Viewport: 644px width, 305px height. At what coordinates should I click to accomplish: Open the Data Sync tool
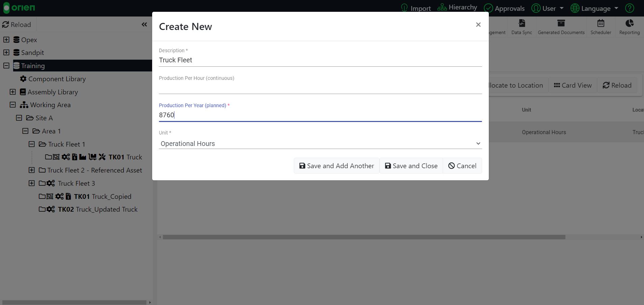click(x=522, y=27)
